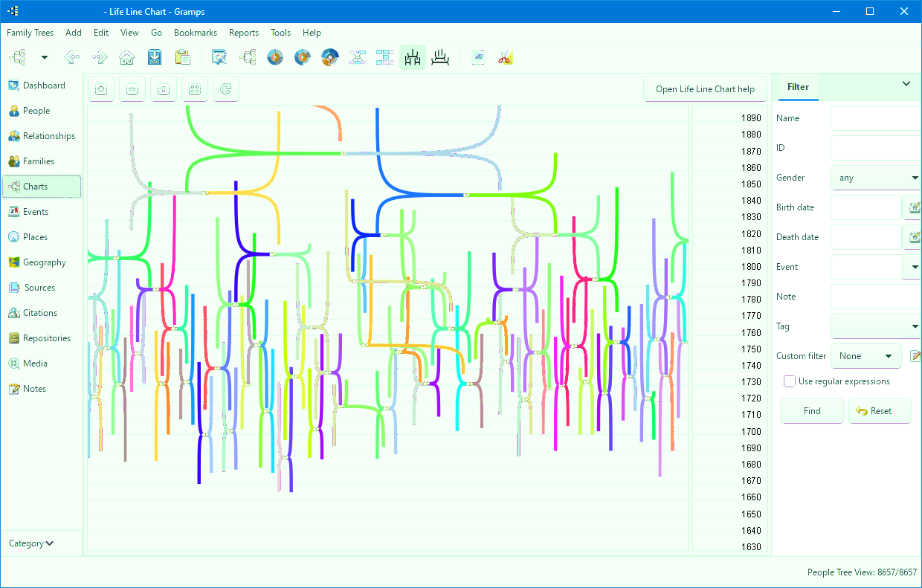Screen dimensions: 922x588
Task: Click the refresh chart icon
Action: [x=225, y=89]
